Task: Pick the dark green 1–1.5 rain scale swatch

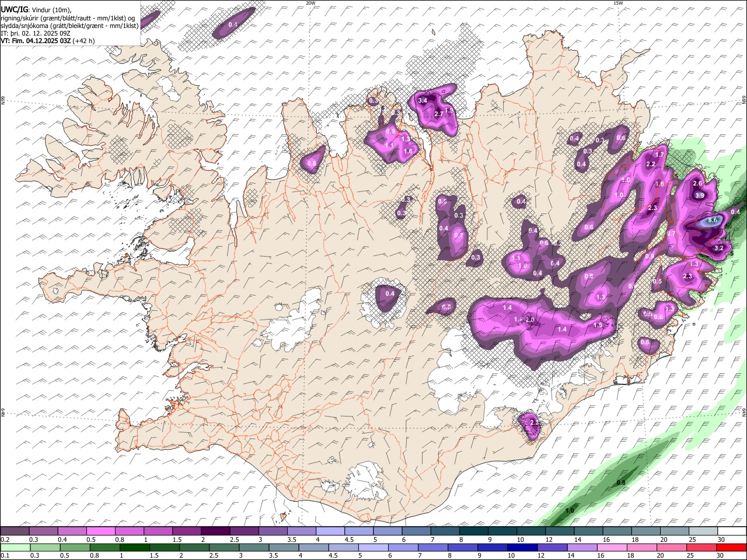Action: pos(134,547)
